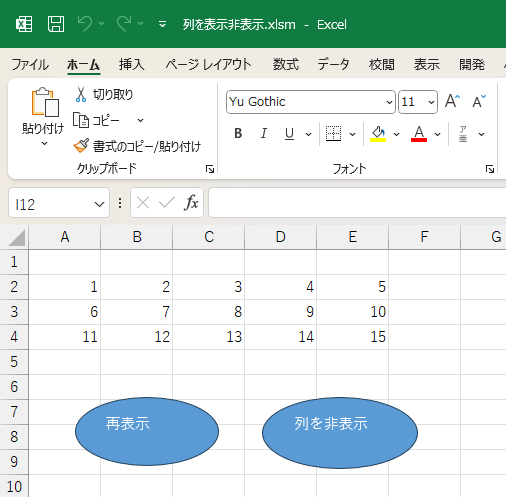Click the name box resize three-dot handle

coord(120,203)
